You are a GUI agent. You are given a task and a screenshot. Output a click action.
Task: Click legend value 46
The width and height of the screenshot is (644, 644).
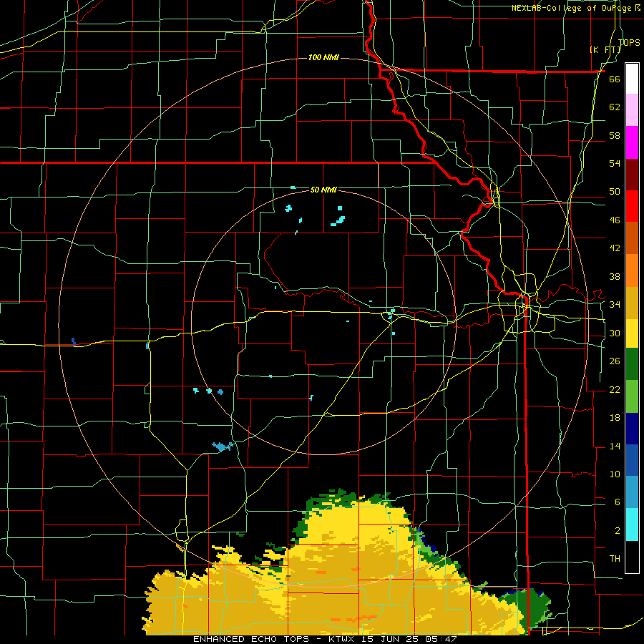point(615,220)
